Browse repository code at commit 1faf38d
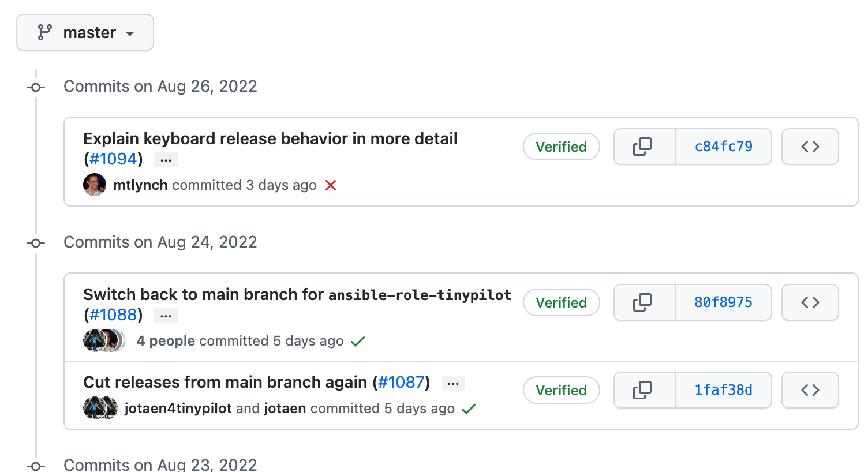 tap(810, 390)
